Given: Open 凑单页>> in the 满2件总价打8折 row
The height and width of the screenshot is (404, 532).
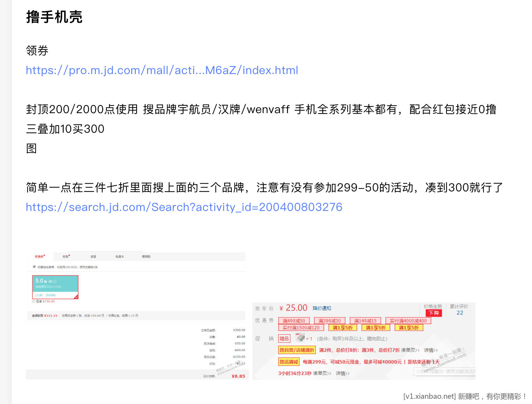Looking at the screenshot, I should pyautogui.click(x=410, y=350).
